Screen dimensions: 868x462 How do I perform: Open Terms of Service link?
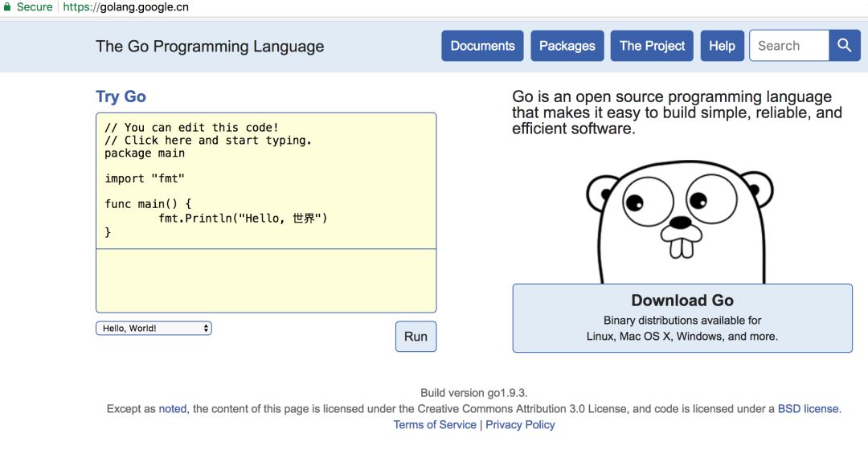[x=435, y=425]
